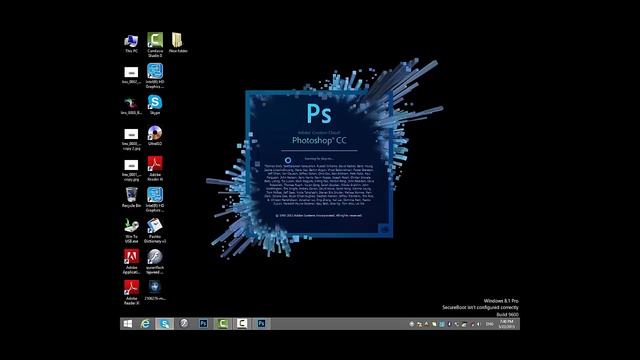Select Adobe Reader XI shortcut below Adobe Application icon
640x360 pixels.
131,292
